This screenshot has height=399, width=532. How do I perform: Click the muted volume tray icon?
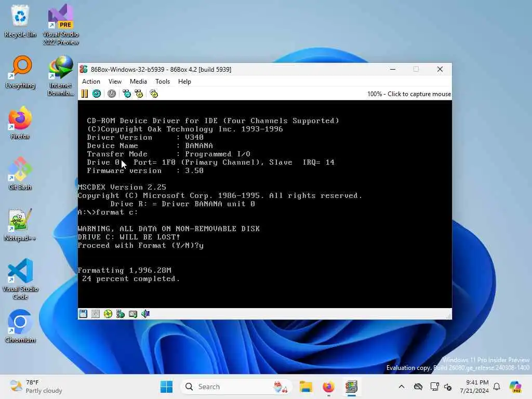point(448,387)
